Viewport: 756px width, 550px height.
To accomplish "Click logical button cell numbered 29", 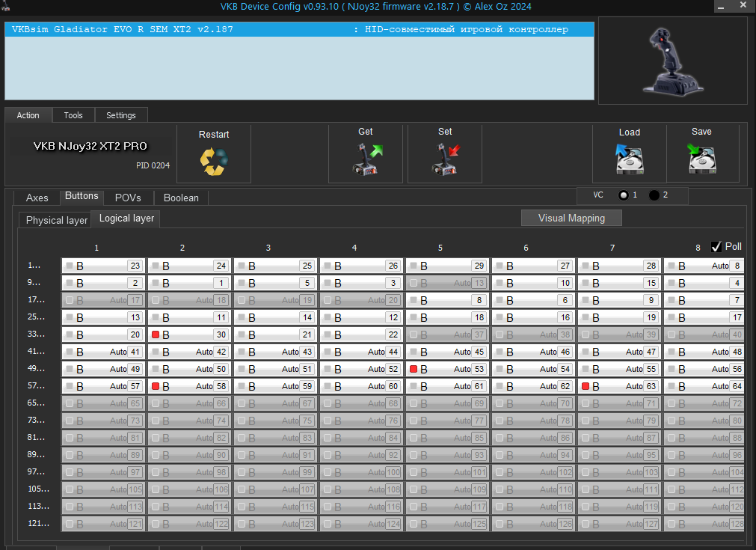I will [447, 266].
